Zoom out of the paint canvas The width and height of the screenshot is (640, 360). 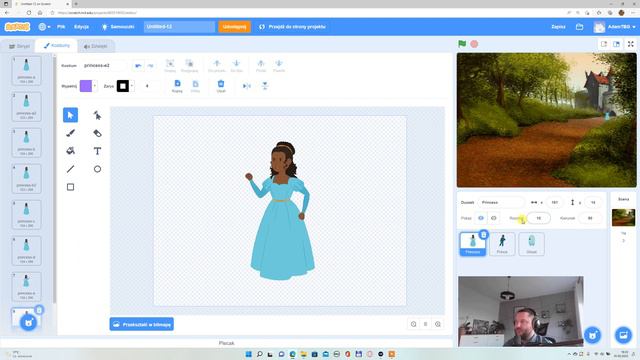click(413, 324)
